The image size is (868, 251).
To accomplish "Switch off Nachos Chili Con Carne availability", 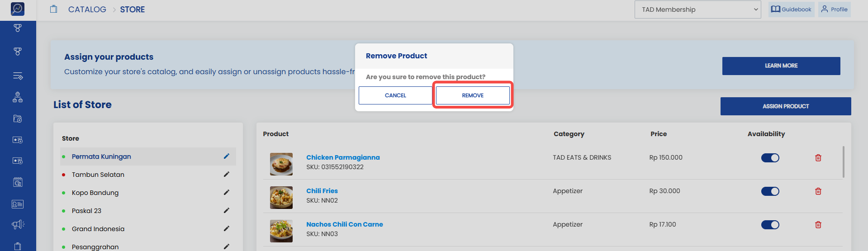I will pyautogui.click(x=770, y=225).
